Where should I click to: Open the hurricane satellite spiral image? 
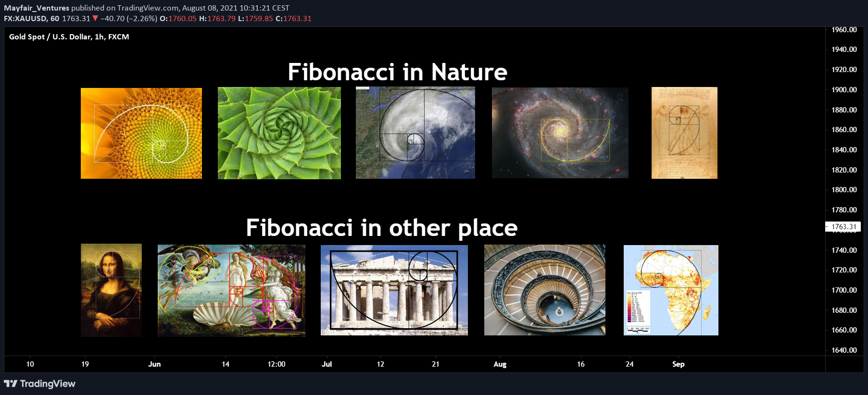point(415,133)
